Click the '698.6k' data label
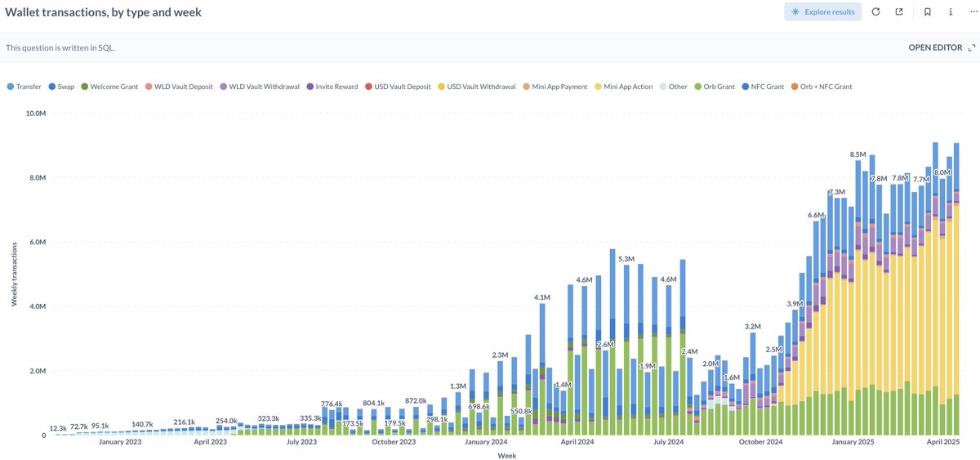Viewport: 980px width, 460px height. pyautogui.click(x=479, y=406)
